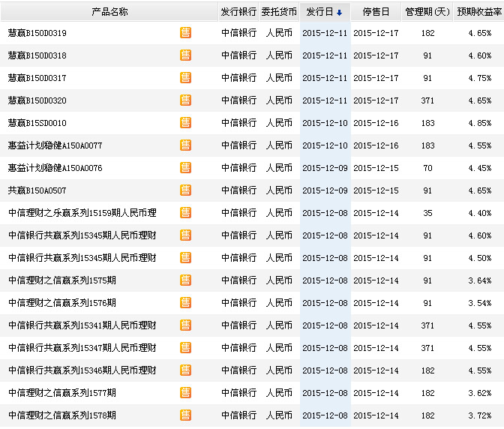Screen dimensions: 504x429
Task: Select the 4.85% yield cell
Action: [x=479, y=123]
